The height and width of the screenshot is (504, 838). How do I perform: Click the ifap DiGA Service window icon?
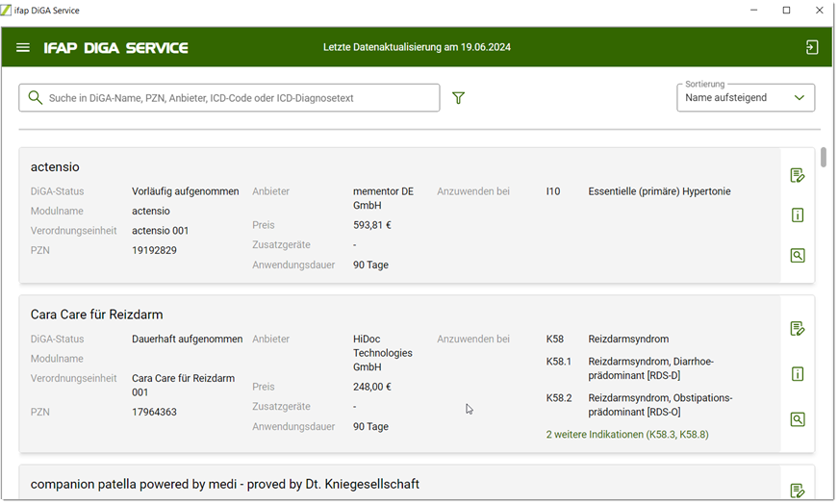click(x=8, y=11)
